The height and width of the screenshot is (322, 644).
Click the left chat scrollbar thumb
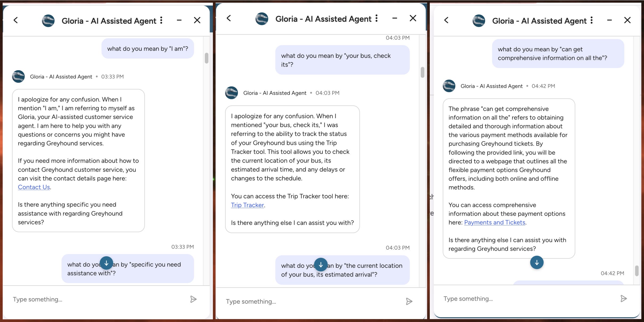(207, 58)
